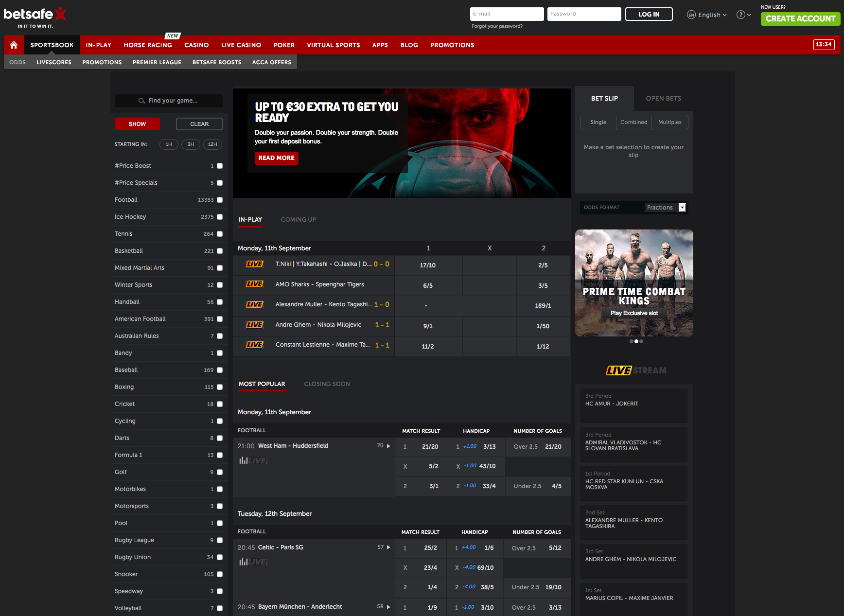Filter games starting in 1H
Image resolution: width=844 pixels, height=616 pixels.
(x=169, y=144)
